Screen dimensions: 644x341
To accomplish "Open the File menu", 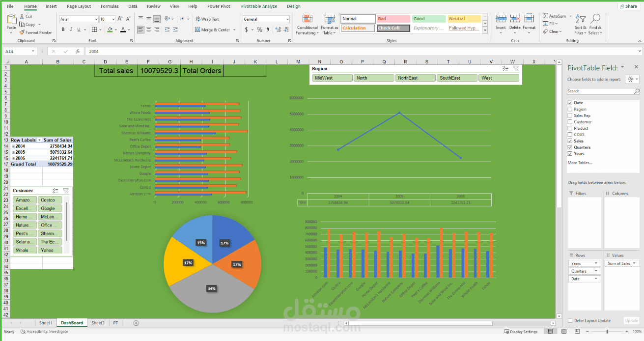I will click(x=10, y=6).
